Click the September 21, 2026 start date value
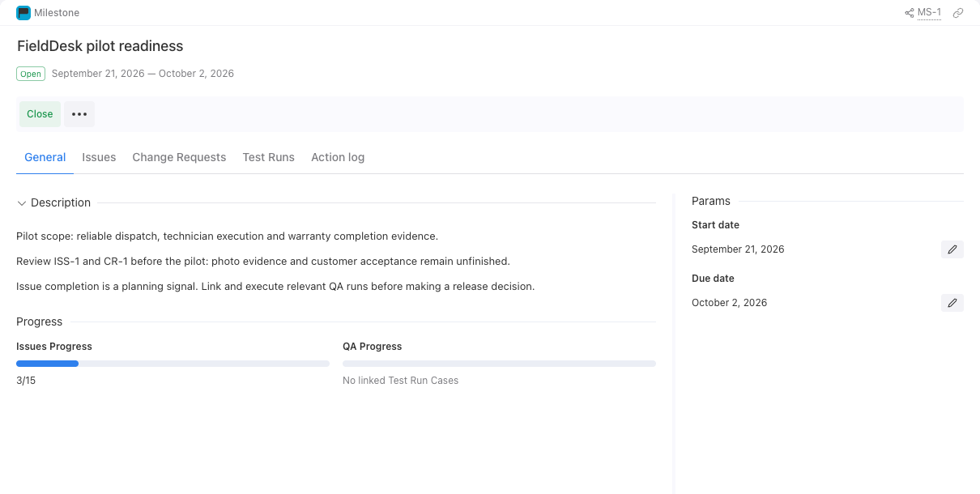This screenshot has width=980, height=494. pyautogui.click(x=738, y=249)
